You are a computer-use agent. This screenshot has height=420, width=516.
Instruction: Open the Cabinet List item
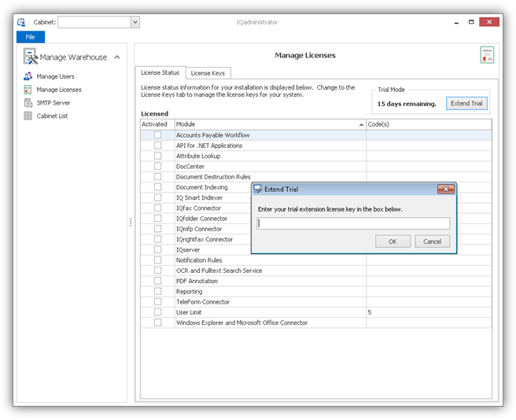coord(52,116)
